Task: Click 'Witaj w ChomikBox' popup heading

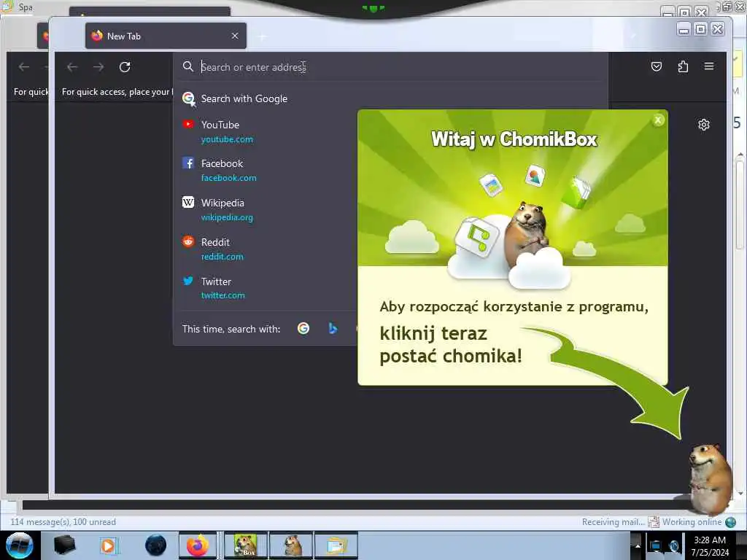Action: (514, 139)
